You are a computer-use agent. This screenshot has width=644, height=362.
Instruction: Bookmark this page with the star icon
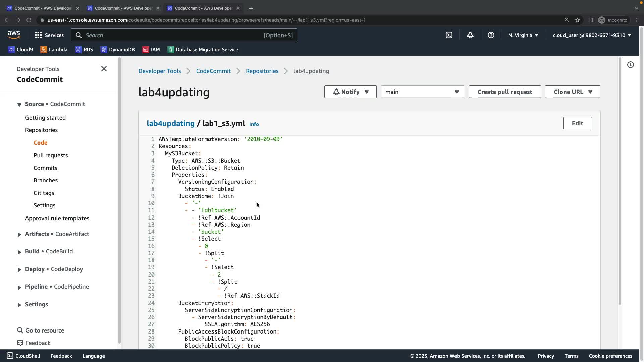[x=577, y=20]
